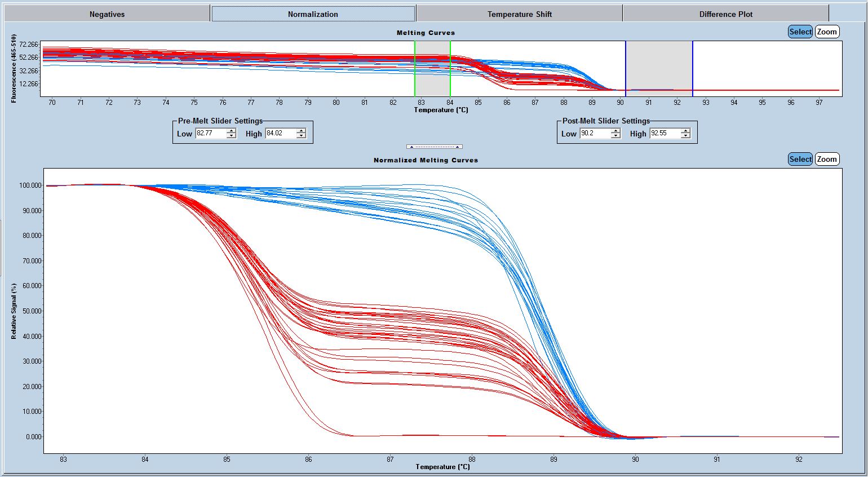This screenshot has height=477, width=868.
Task: Go to the Difference Plot tab
Action: (725, 14)
